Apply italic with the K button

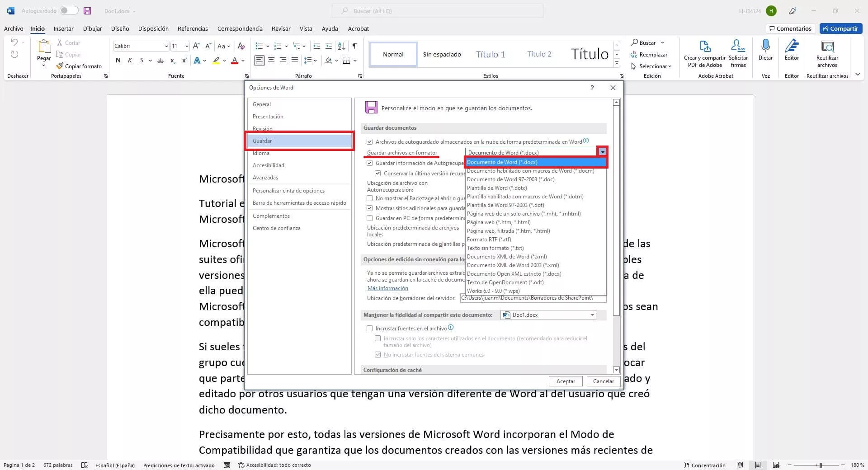pos(130,60)
